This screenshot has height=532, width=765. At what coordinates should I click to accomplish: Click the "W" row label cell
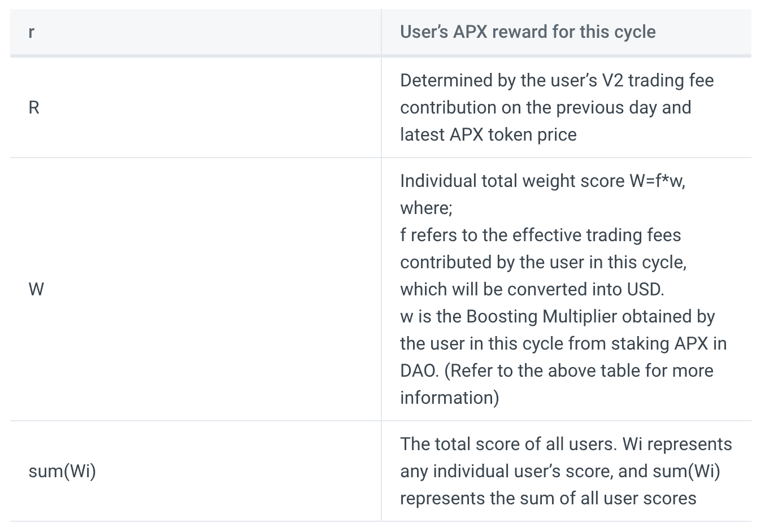coord(36,289)
